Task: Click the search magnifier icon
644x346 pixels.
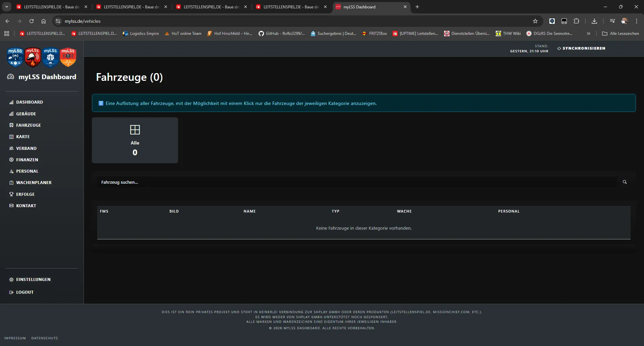Action: 625,182
